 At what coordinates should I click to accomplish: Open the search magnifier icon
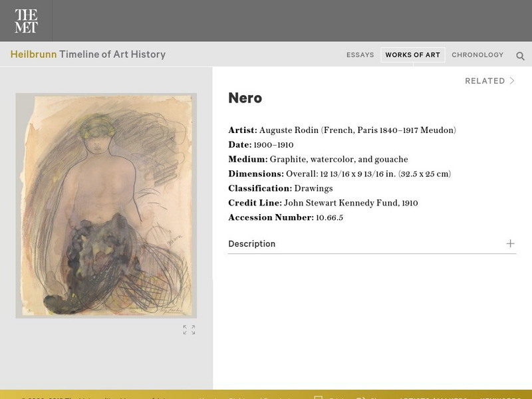pos(520,56)
